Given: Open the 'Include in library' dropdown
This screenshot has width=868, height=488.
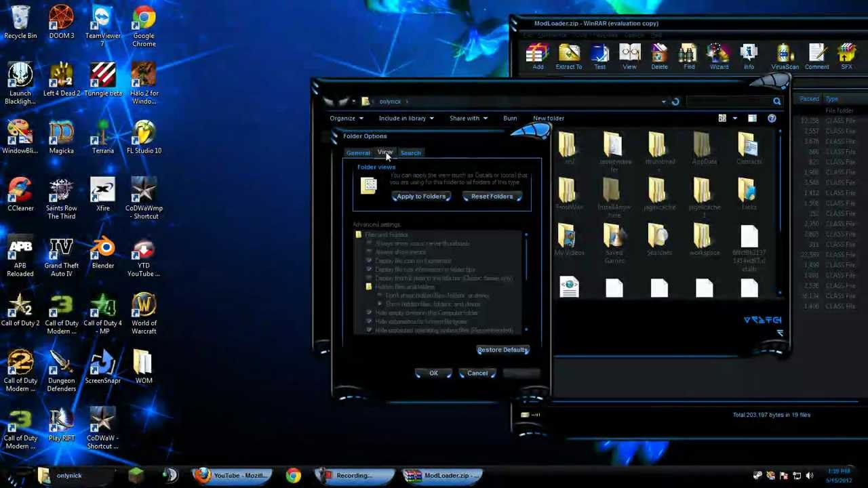Looking at the screenshot, I should click(x=406, y=119).
